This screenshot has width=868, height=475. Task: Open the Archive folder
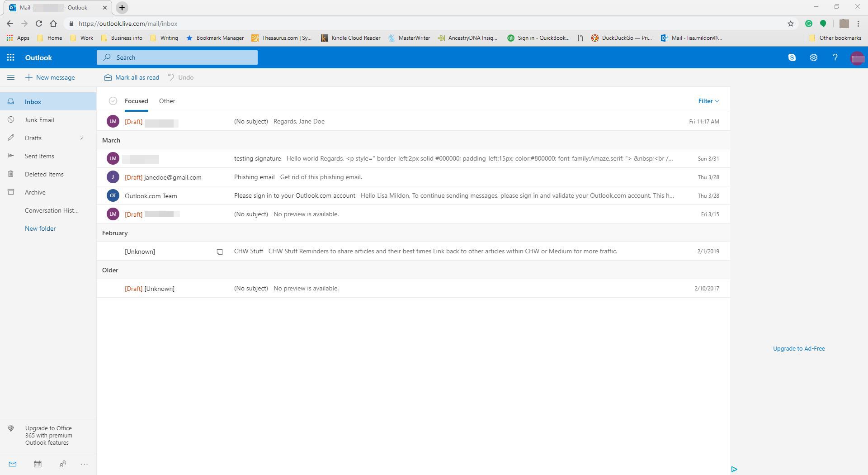[48, 192]
